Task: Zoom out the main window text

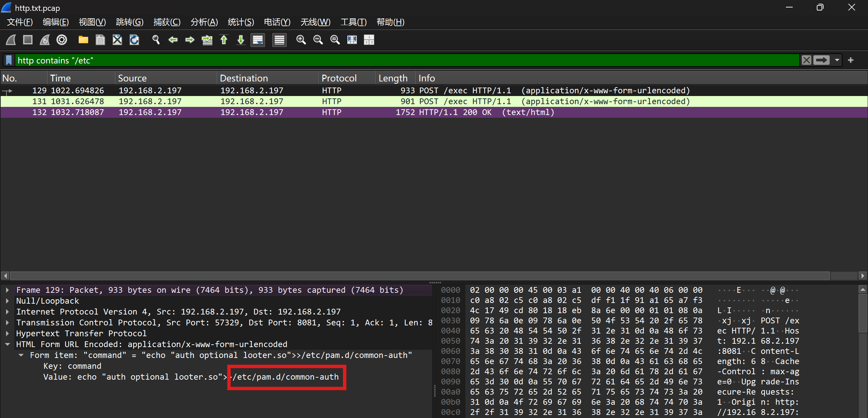Action: pos(318,40)
